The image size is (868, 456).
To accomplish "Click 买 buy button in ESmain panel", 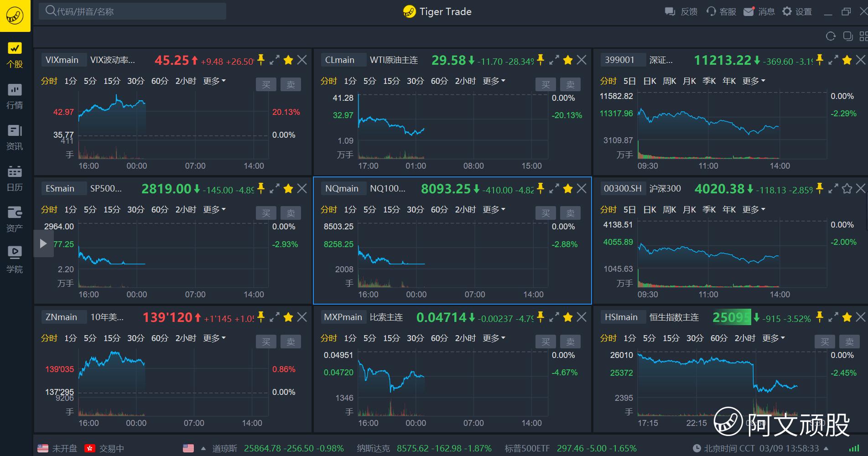I will pyautogui.click(x=266, y=213).
